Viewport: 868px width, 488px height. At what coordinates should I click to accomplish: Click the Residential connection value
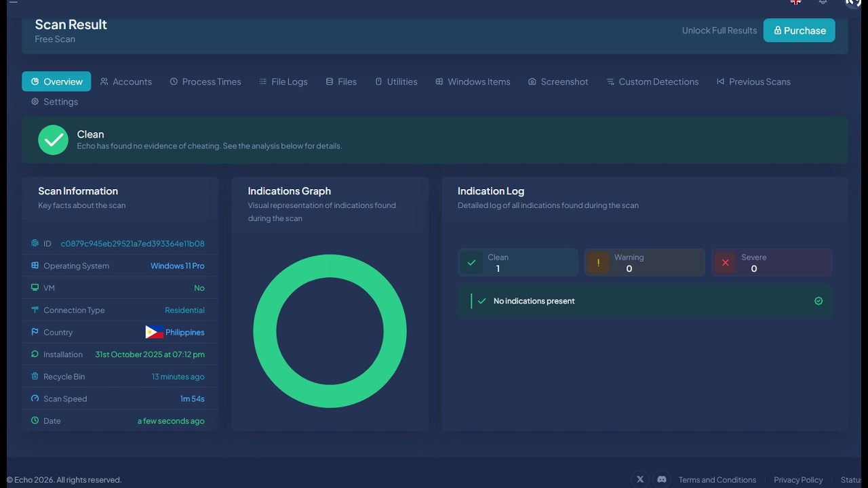pyautogui.click(x=184, y=310)
